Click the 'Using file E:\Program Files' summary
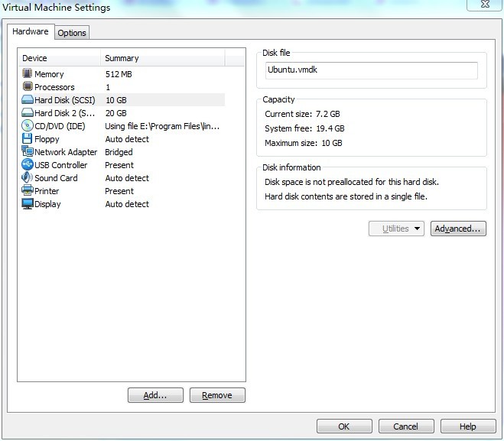The height and width of the screenshot is (441, 504). (162, 126)
